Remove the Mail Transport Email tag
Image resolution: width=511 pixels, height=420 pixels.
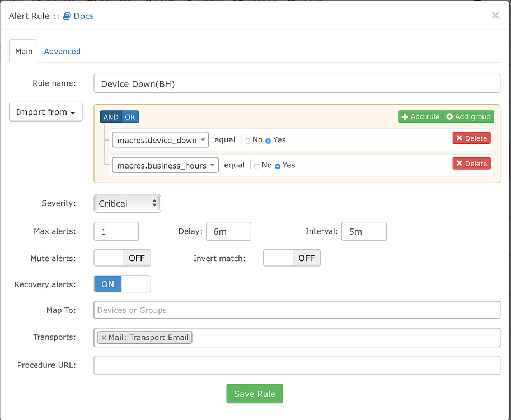(x=104, y=337)
